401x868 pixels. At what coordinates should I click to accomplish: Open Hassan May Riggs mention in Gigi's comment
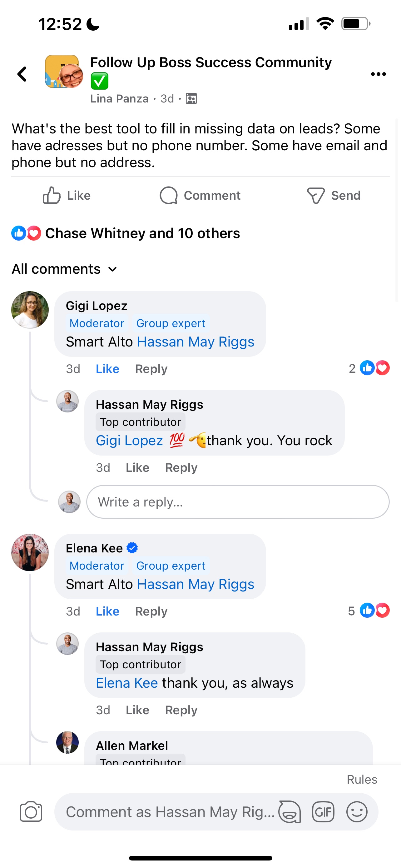[195, 342]
